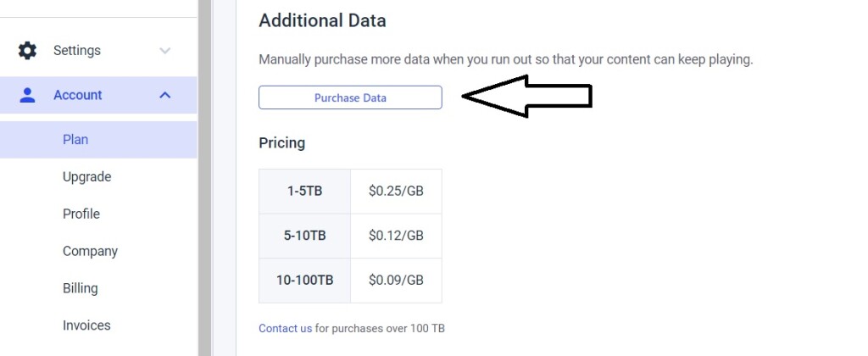Go to the Upgrade page
868x356 pixels.
87,177
